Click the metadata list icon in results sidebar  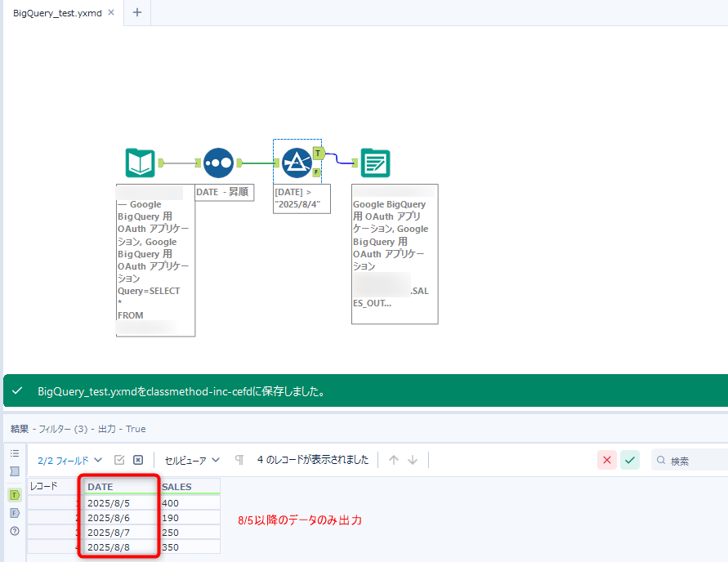[15, 455]
